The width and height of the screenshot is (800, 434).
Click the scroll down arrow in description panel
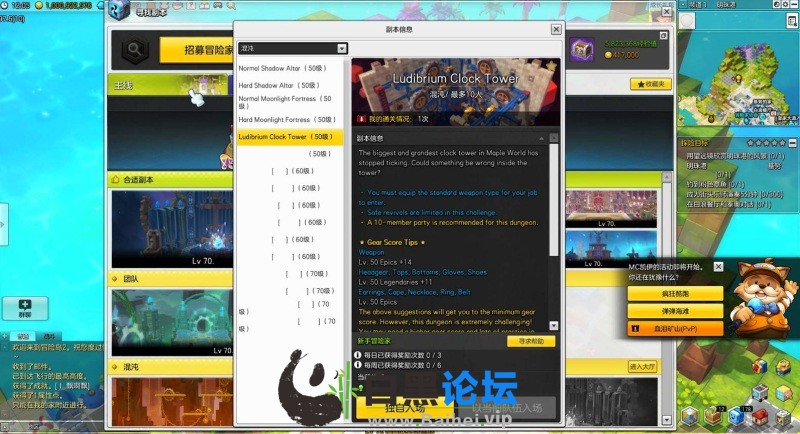click(554, 325)
